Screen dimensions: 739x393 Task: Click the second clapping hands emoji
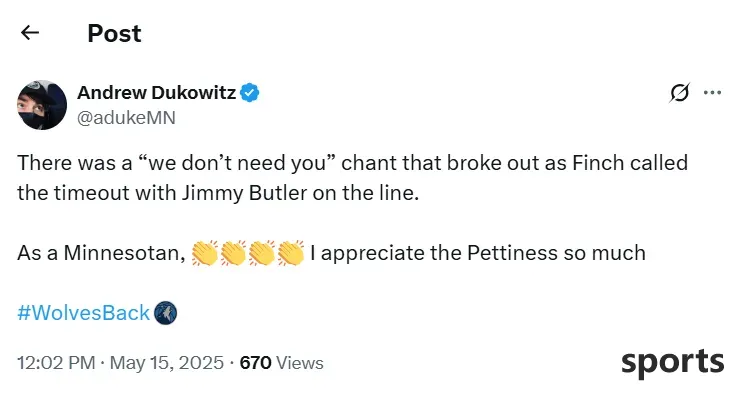tap(233, 253)
